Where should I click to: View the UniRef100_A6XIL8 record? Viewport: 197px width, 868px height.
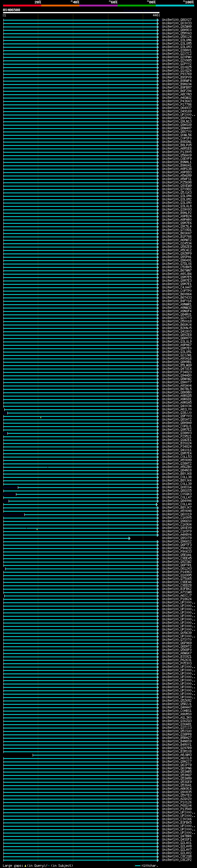[177, 758]
